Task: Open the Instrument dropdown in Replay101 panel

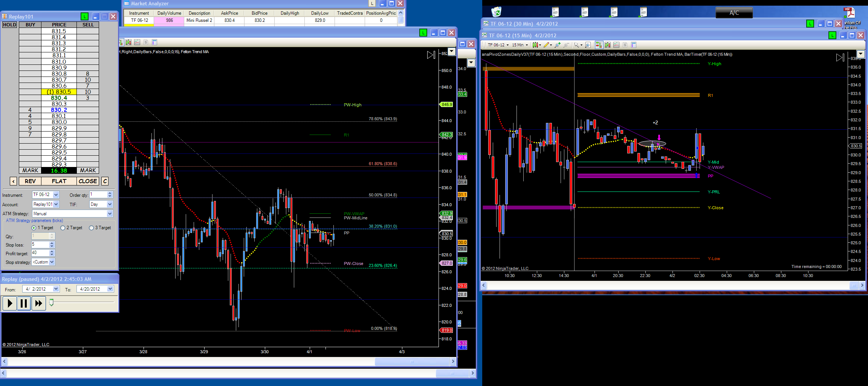Action: tap(56, 195)
